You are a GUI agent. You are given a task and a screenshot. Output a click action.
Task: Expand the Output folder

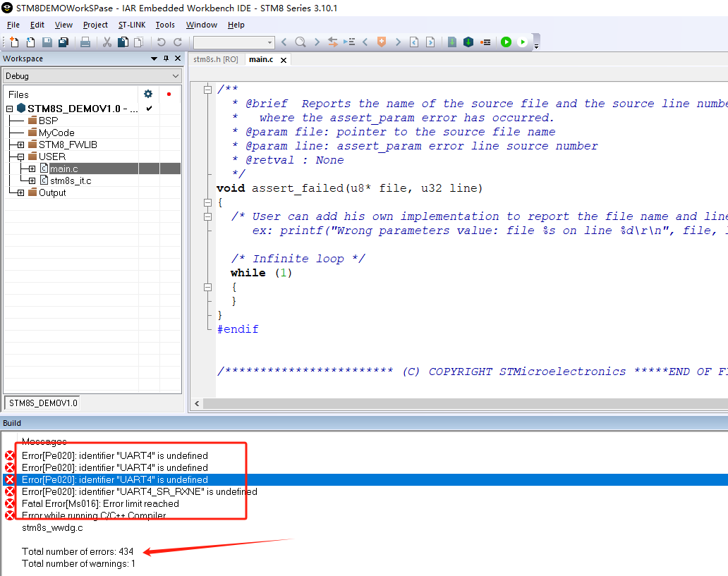[21, 193]
